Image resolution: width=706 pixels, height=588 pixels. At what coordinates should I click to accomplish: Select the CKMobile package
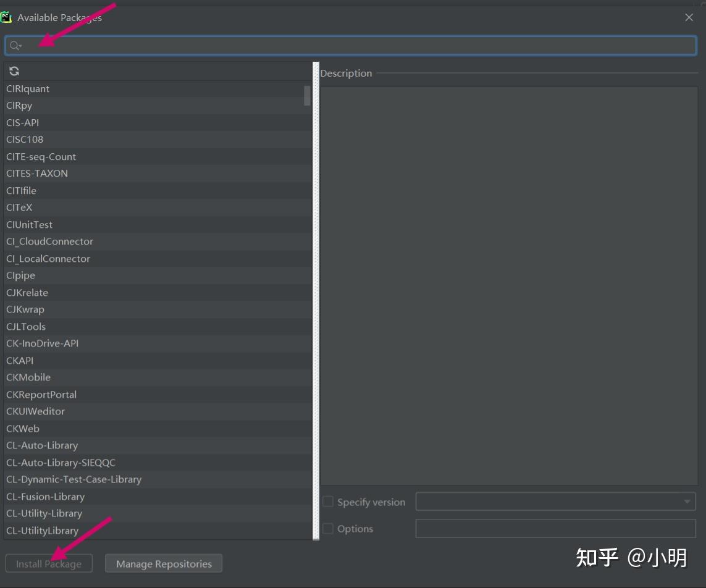pos(158,377)
